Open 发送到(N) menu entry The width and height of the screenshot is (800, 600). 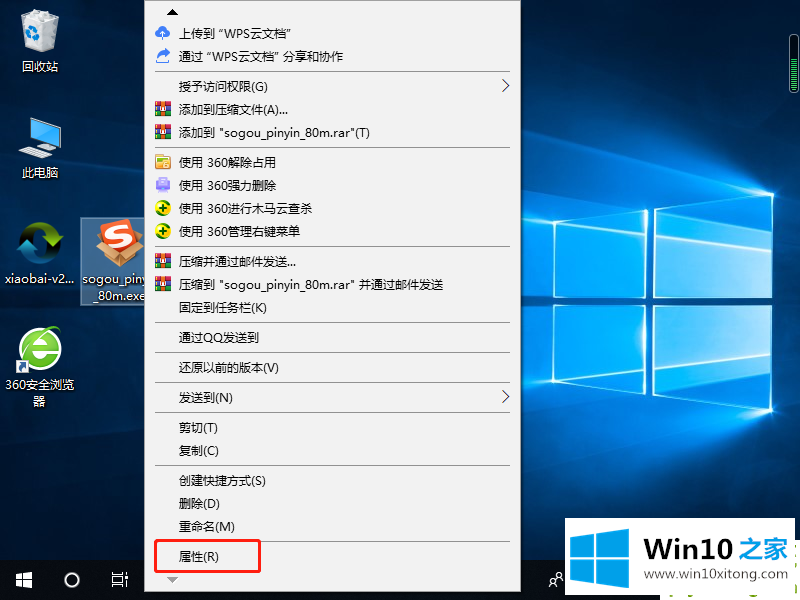(x=333, y=397)
